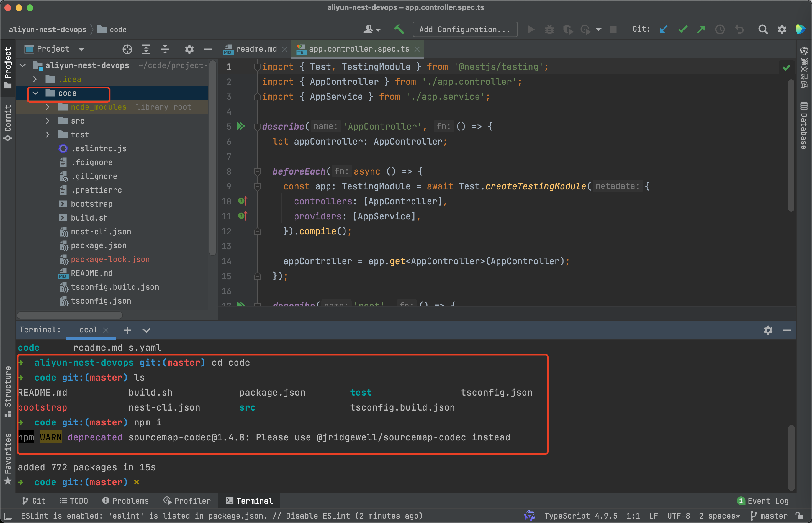Close the Local terminal tab
812x523 pixels.
click(106, 330)
